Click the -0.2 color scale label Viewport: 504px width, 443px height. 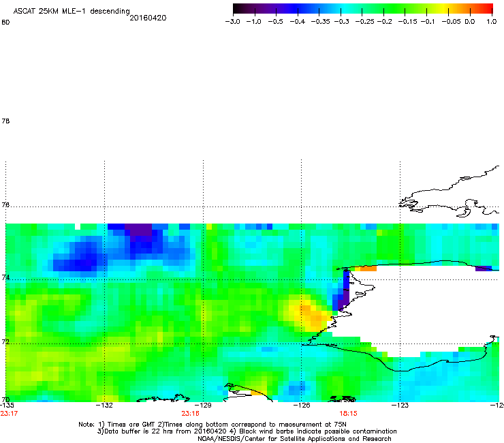coord(384,22)
